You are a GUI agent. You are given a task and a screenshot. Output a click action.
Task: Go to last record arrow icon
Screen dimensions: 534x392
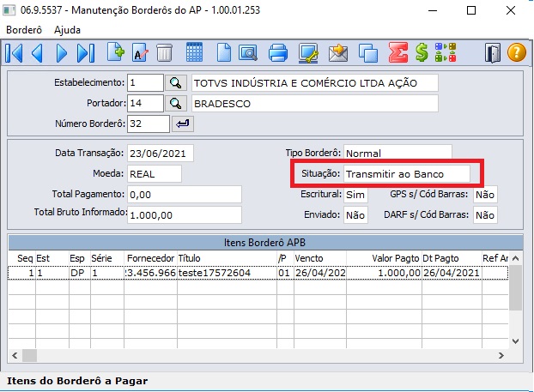pyautogui.click(x=86, y=53)
